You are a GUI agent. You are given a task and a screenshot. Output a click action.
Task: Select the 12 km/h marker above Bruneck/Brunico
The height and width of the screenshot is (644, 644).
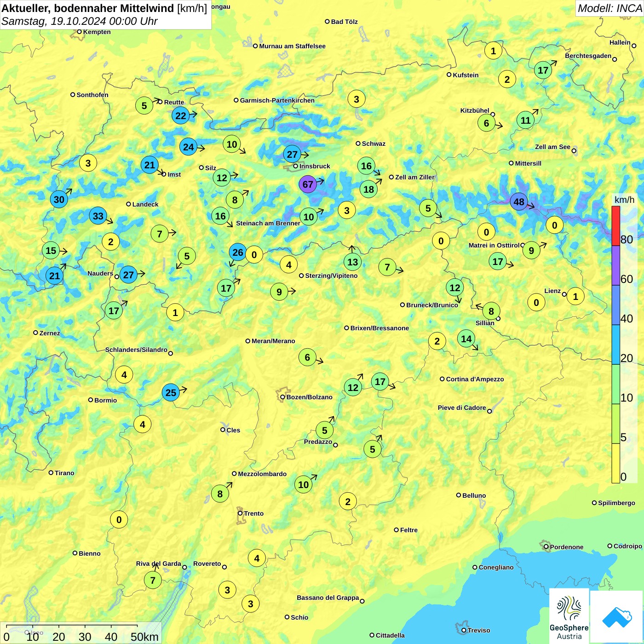point(455,287)
